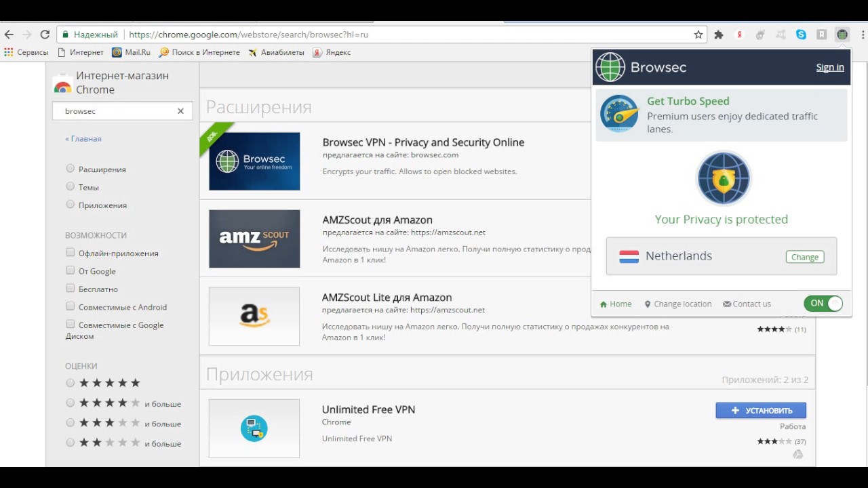Bookmark this page with the star icon
This screenshot has height=488, width=868.
point(698,35)
